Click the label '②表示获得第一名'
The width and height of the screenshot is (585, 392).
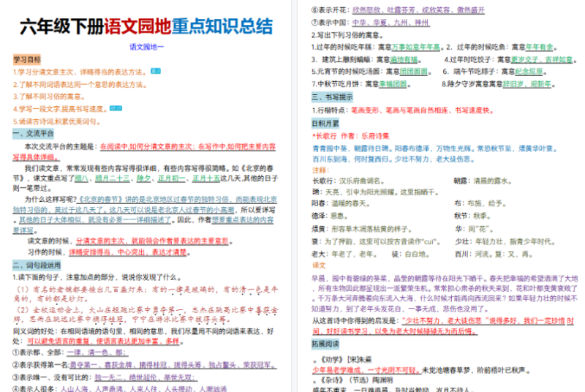click(41, 365)
